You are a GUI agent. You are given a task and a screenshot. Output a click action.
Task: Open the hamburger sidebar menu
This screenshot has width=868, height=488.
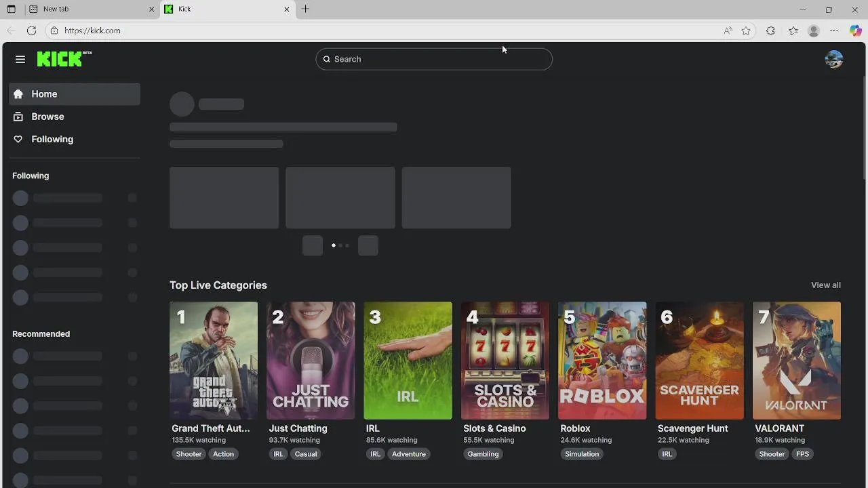[x=20, y=60]
